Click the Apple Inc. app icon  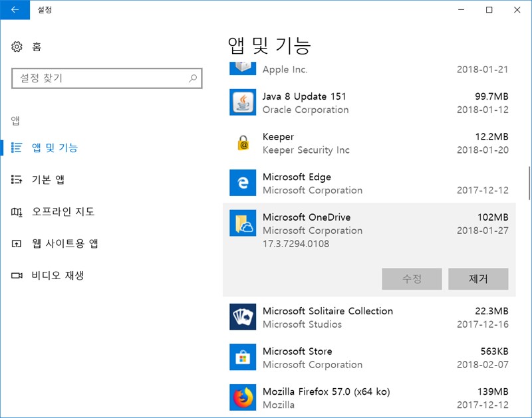(243, 68)
